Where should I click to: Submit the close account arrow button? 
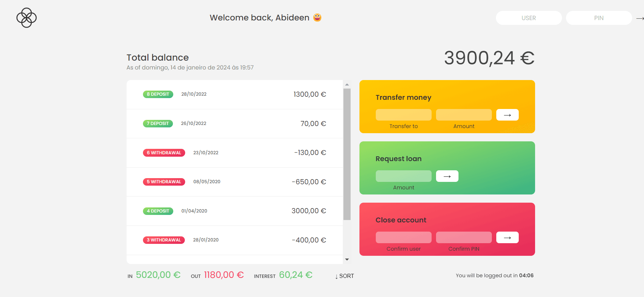507,237
